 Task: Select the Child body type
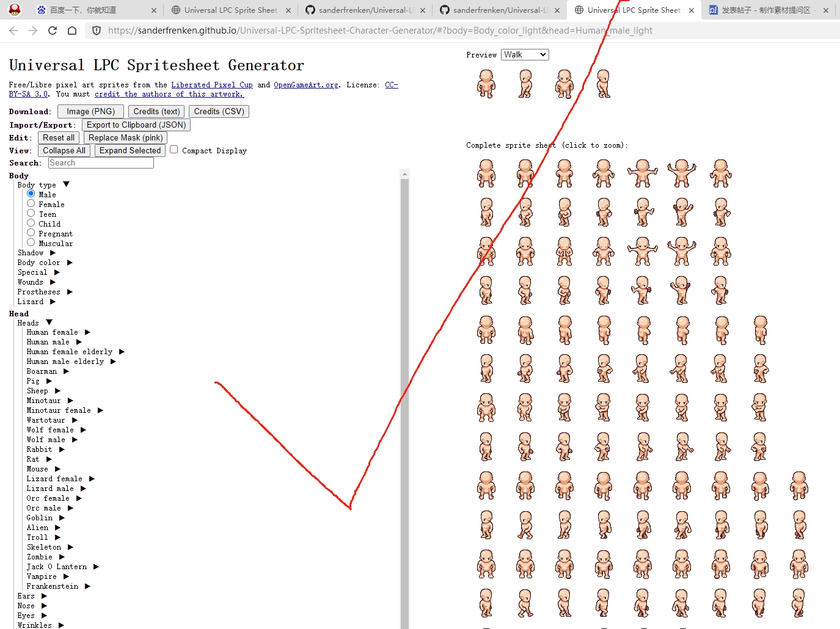(31, 223)
